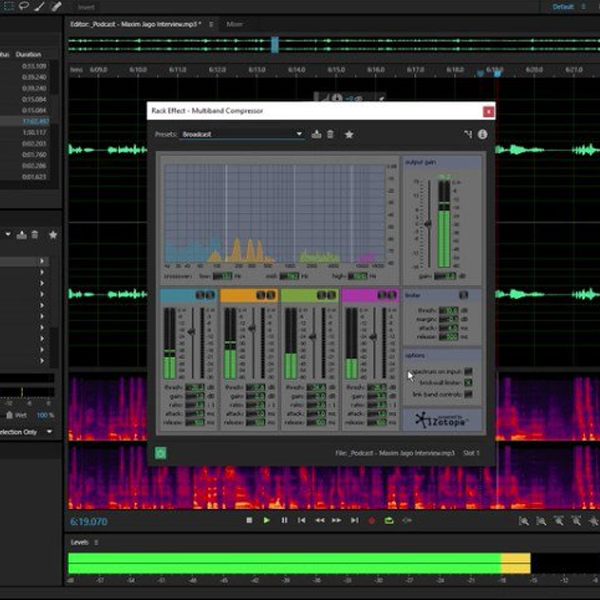600x600 pixels.
Task: Mark the Broadcast preset as favorite
Action: pyautogui.click(x=349, y=134)
